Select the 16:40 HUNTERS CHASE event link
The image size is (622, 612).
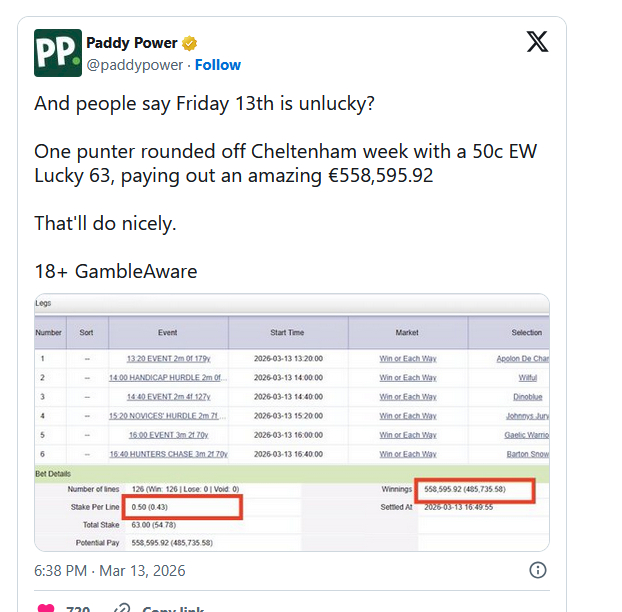click(168, 454)
